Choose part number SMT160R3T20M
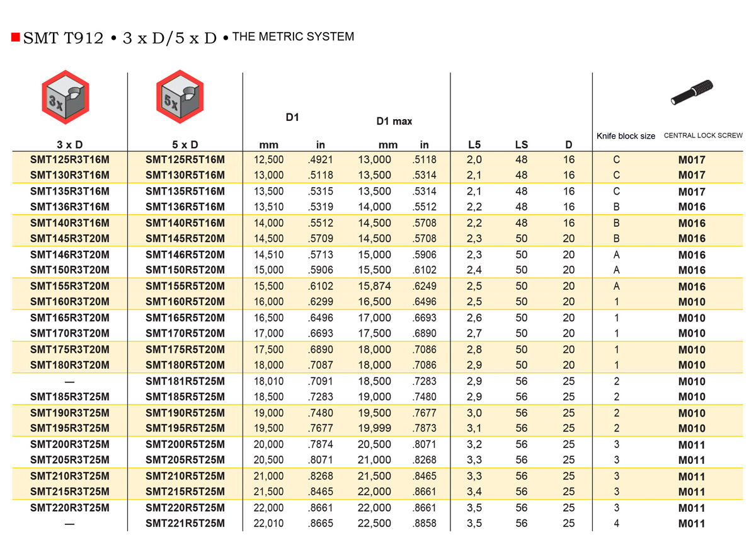 click(70, 302)
